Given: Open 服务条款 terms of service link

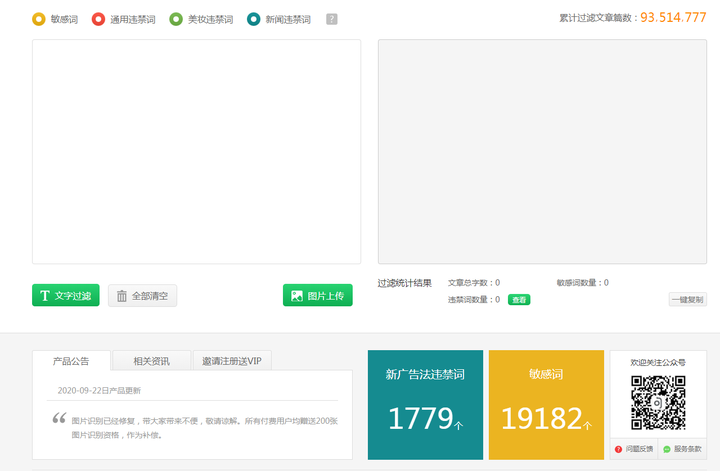Looking at the screenshot, I should pos(682,449).
